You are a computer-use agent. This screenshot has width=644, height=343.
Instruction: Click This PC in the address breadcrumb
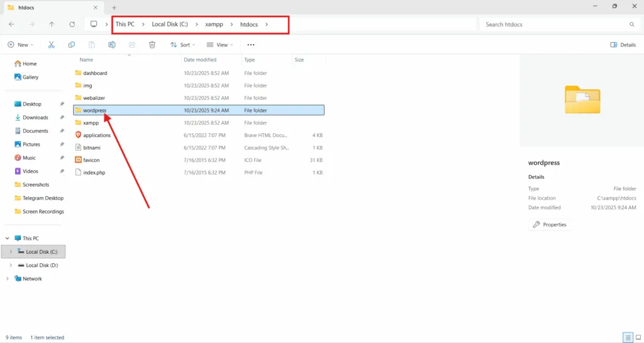point(125,24)
